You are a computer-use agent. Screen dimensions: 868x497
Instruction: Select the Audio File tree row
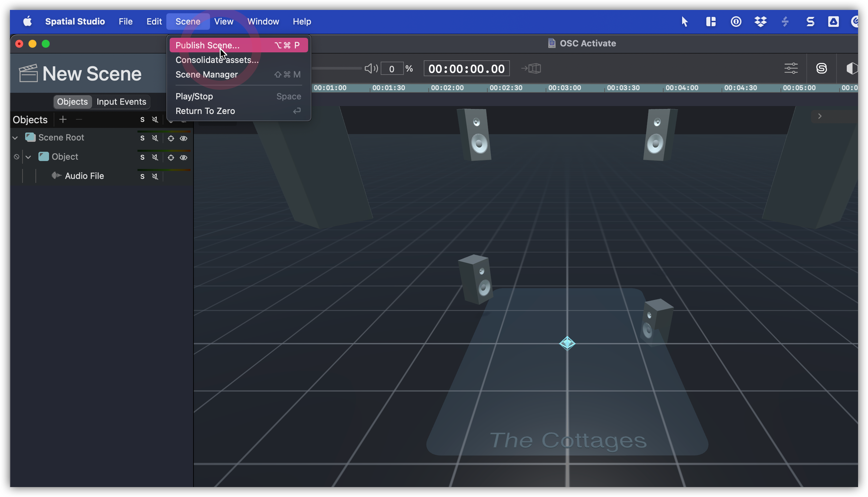[102, 176]
